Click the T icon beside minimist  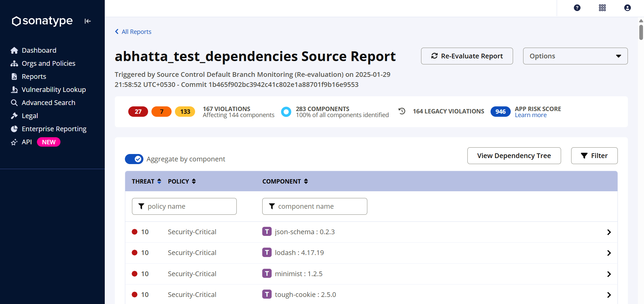pos(267,273)
